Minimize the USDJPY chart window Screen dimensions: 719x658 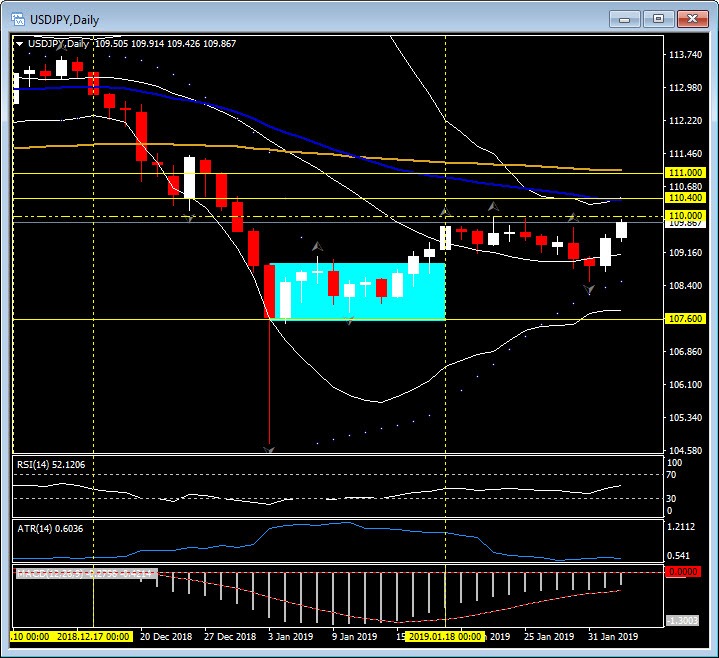point(625,19)
